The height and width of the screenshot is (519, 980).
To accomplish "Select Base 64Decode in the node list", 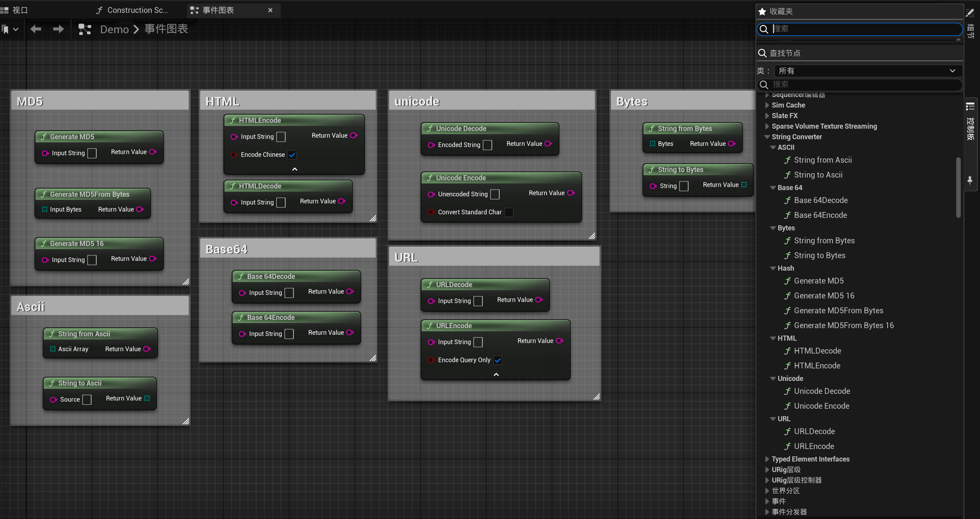I will [x=821, y=200].
